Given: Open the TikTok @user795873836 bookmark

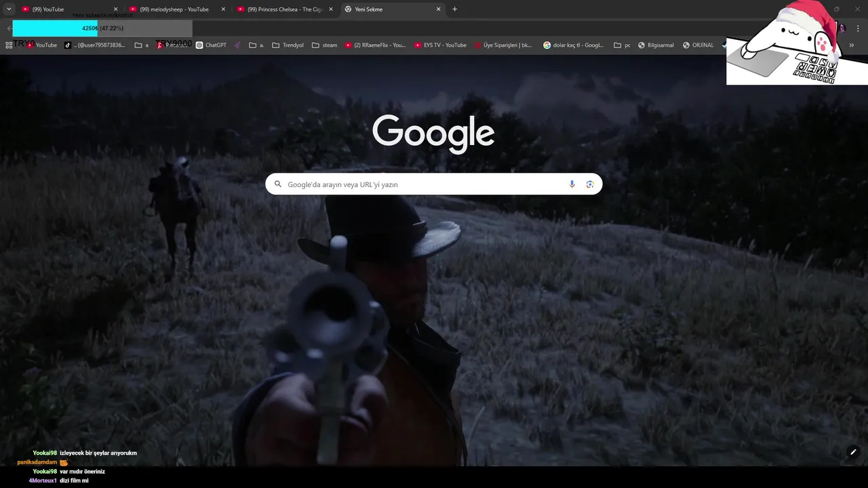Looking at the screenshot, I should click(x=95, y=45).
